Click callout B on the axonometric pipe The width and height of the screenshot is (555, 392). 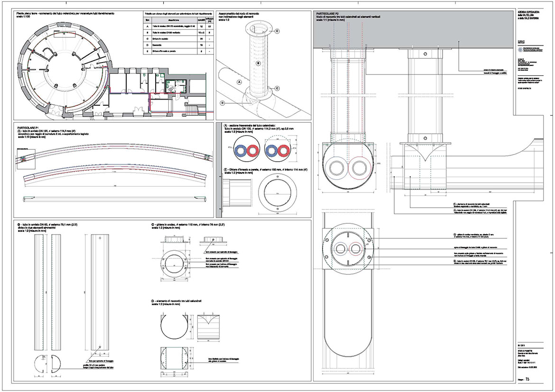259,63
